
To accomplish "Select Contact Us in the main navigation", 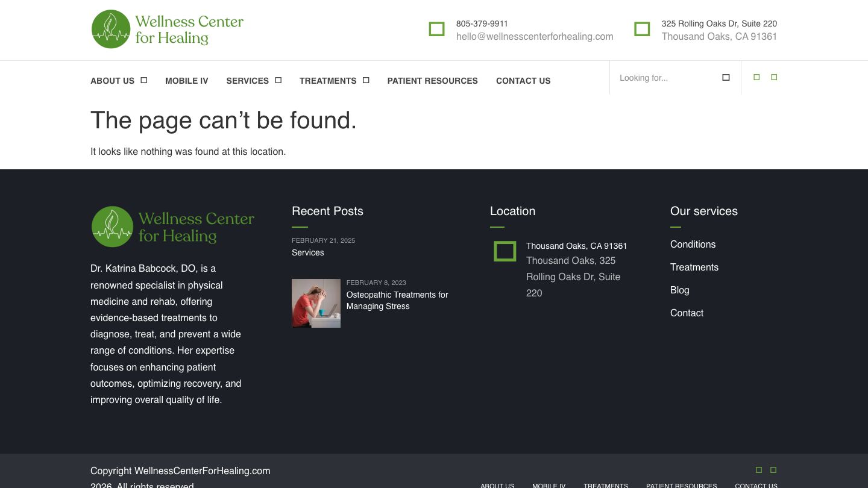I will (523, 81).
